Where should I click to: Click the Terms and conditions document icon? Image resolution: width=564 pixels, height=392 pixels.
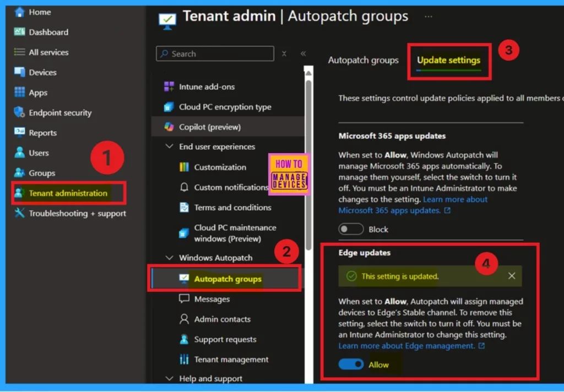[184, 208]
